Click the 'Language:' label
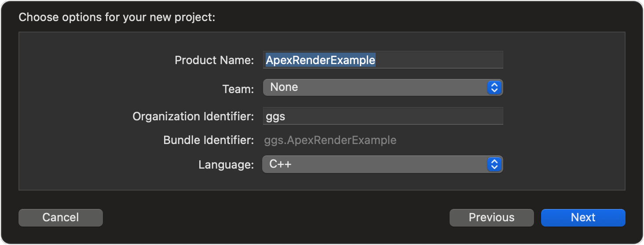Screen dimensions: 644x245 click(x=226, y=165)
